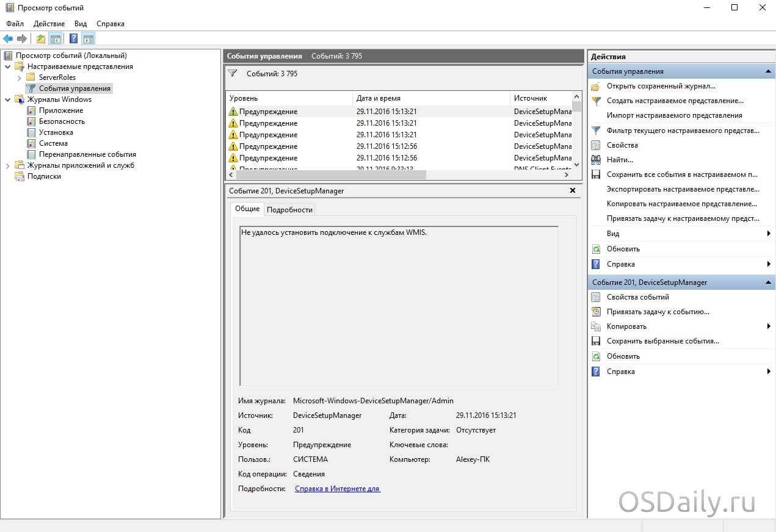Screen dimensions: 776x532
Task: Click the event list scroll down arrow
Action: [577, 164]
